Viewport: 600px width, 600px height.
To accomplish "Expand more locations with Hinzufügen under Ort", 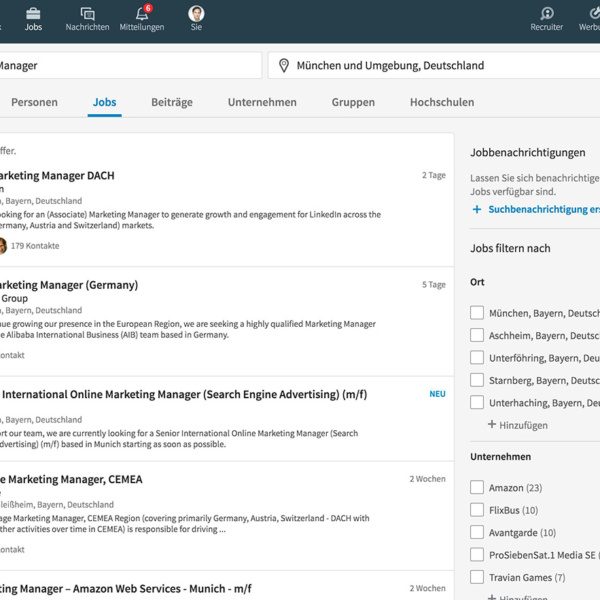I will click(518, 425).
